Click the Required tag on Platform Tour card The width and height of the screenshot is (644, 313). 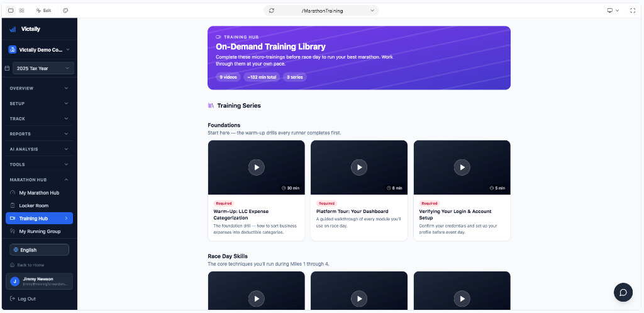[x=326, y=203]
